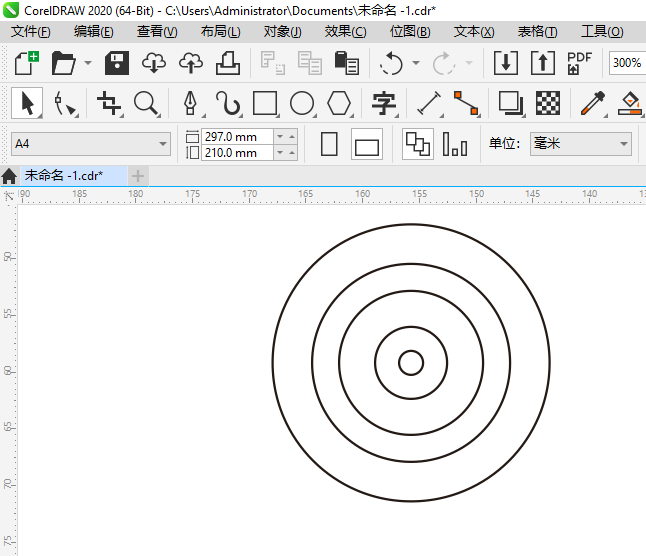
Task: Switch page to landscape orientation
Action: (x=367, y=146)
